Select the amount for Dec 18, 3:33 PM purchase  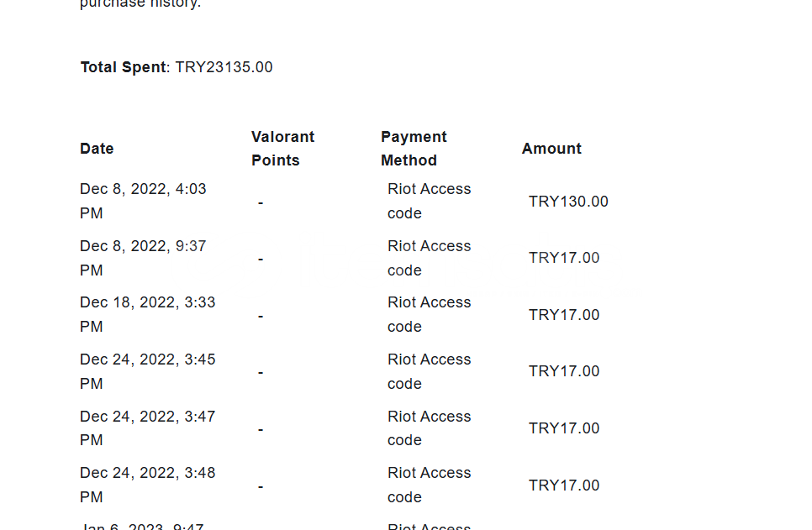(564, 315)
